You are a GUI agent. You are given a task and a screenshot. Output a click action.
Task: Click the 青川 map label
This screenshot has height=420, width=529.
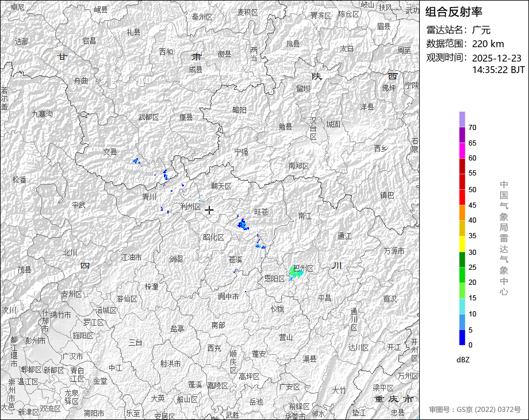tap(149, 197)
